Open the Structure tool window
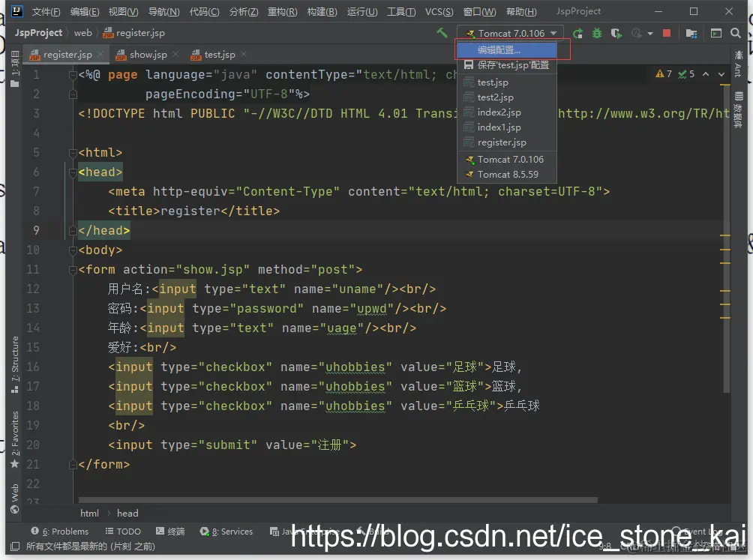 pos(15,364)
